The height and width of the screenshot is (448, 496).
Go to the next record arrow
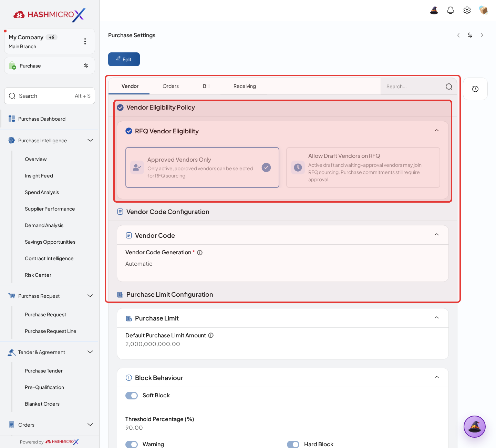click(482, 35)
